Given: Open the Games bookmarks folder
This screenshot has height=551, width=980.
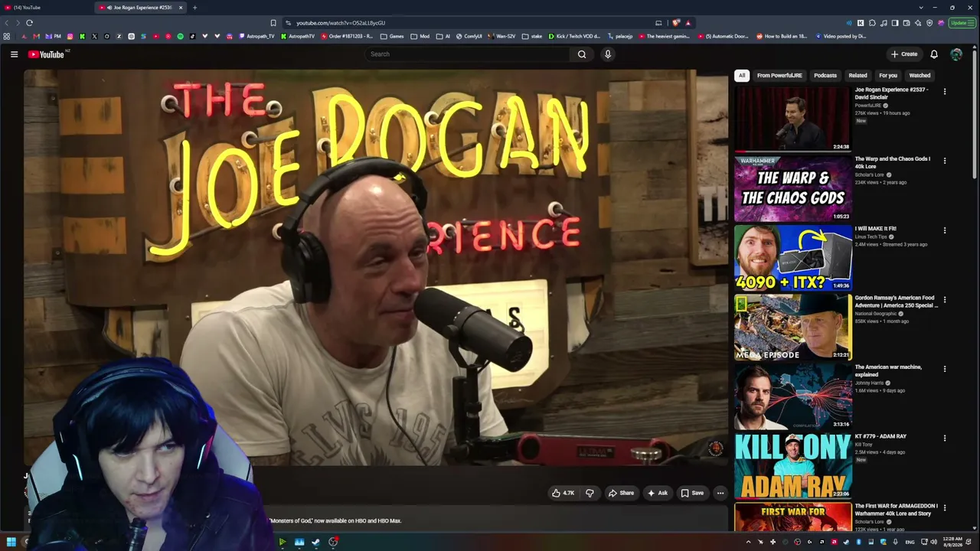Looking at the screenshot, I should [392, 36].
